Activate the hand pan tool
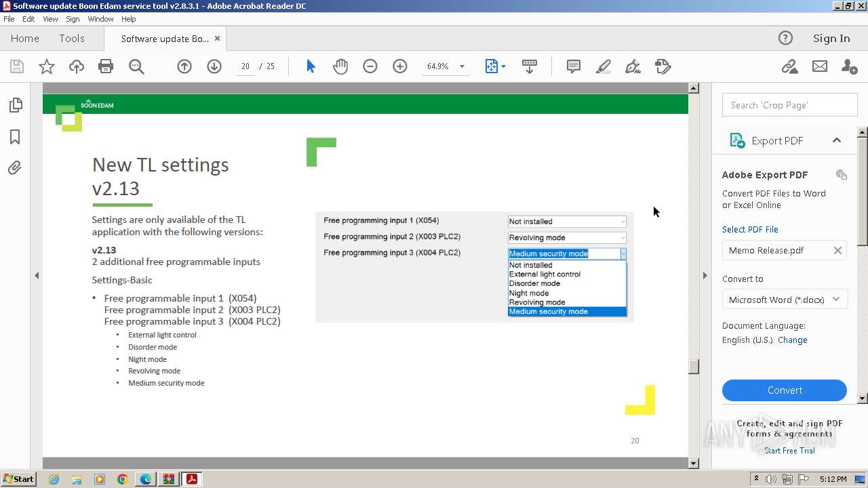Image resolution: width=868 pixels, height=488 pixels. (x=340, y=66)
